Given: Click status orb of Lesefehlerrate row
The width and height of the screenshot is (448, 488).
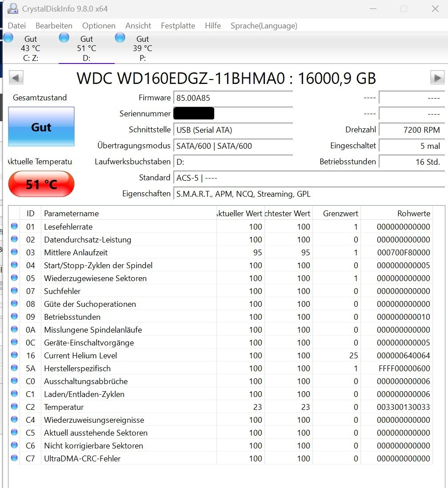Looking at the screenshot, I should pyautogui.click(x=14, y=226).
